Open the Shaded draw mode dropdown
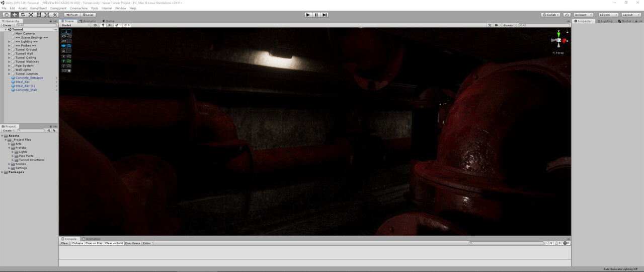 (75, 25)
